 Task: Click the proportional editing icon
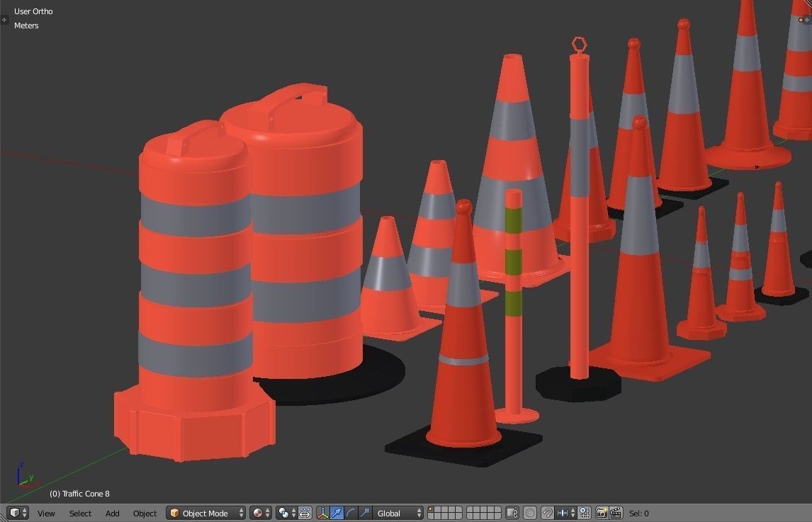pyautogui.click(x=529, y=513)
